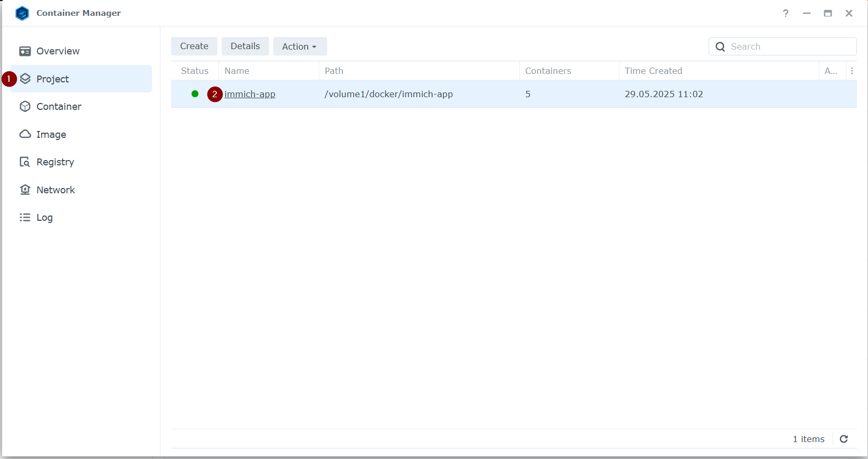This screenshot has width=868, height=459.
Task: Select the /volume1/docker/immich-app path cell
Action: pos(389,94)
